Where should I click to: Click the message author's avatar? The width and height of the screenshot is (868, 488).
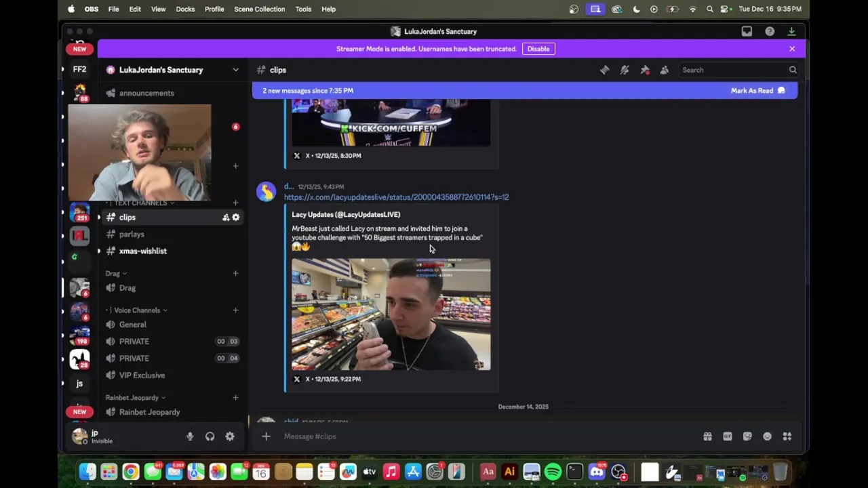(x=266, y=192)
